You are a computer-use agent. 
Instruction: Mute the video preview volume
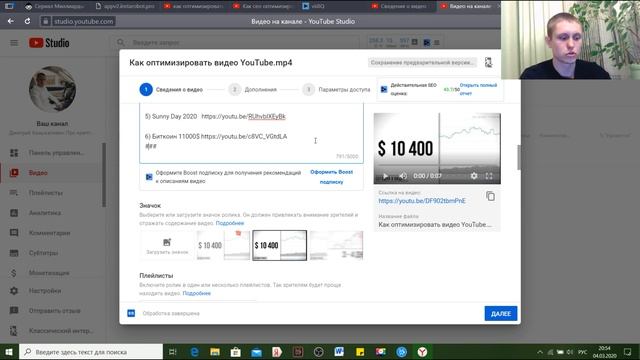click(403, 176)
